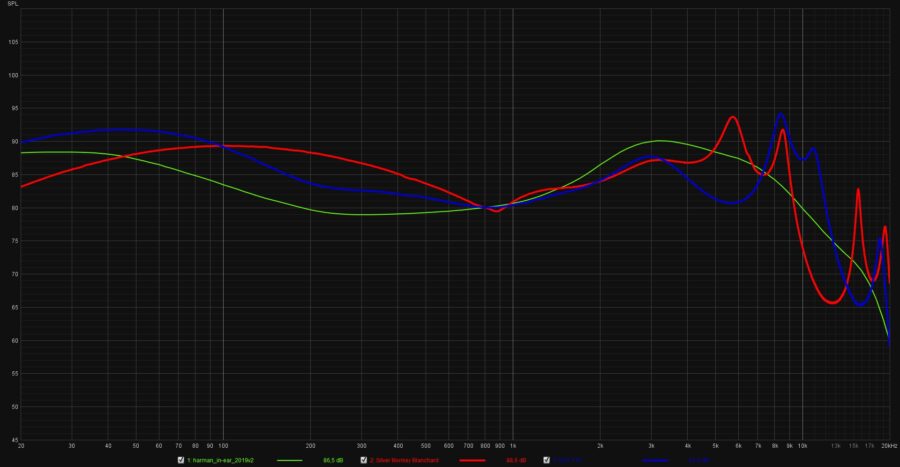The height and width of the screenshot is (467, 900).
Task: Select the harman_in-ear_2019v2 legend label
Action: point(220,460)
